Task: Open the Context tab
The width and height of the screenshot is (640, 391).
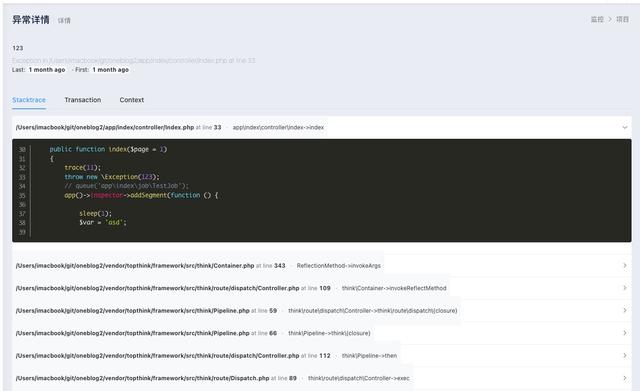Action: (131, 100)
